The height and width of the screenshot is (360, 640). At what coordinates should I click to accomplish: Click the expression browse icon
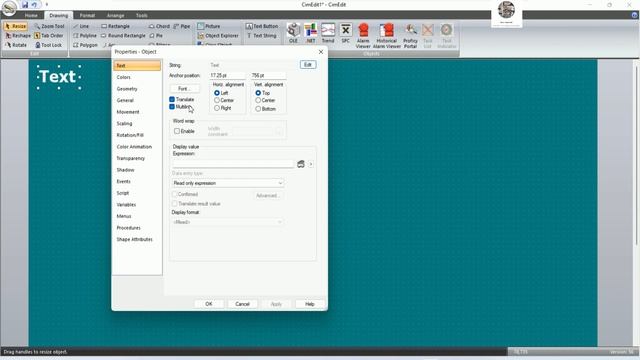tap(301, 164)
